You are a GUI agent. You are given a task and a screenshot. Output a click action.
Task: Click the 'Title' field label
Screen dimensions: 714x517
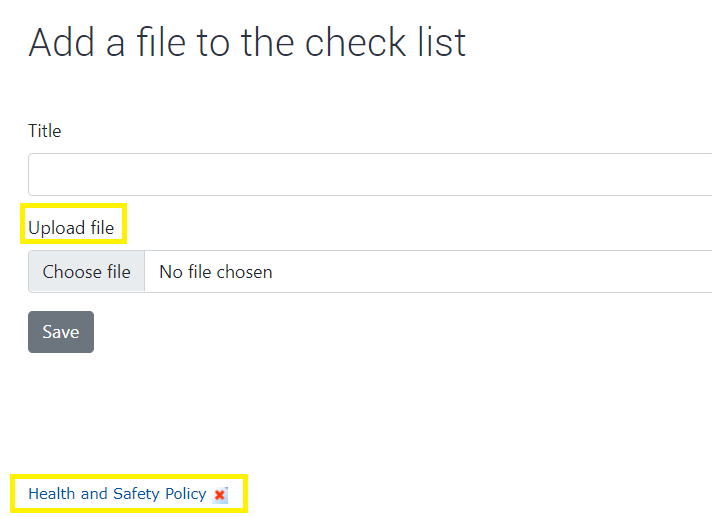coord(45,131)
